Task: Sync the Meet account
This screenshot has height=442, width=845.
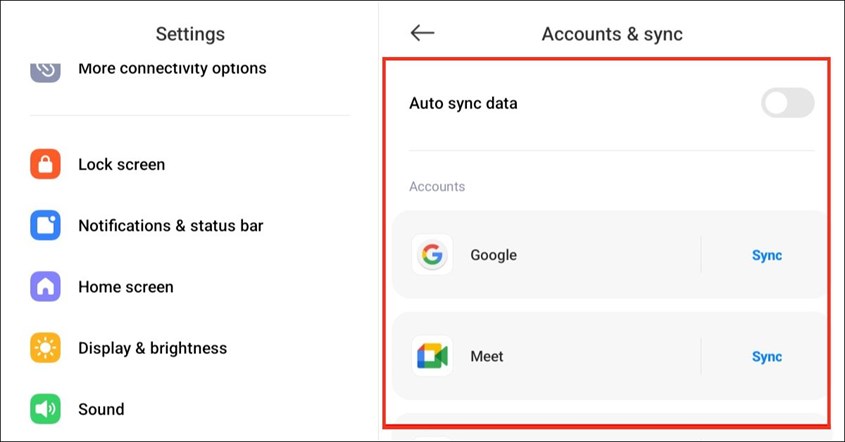Action: pyautogui.click(x=767, y=356)
